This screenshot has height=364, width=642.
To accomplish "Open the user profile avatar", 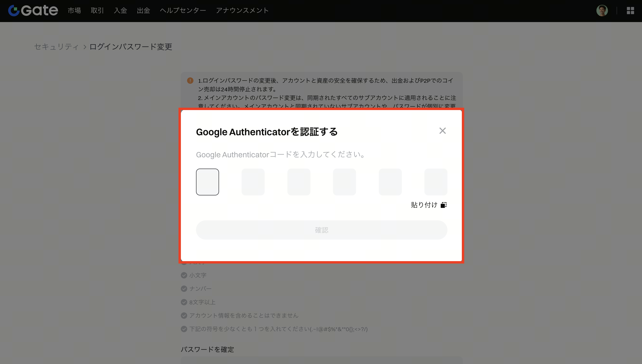I will click(x=602, y=11).
